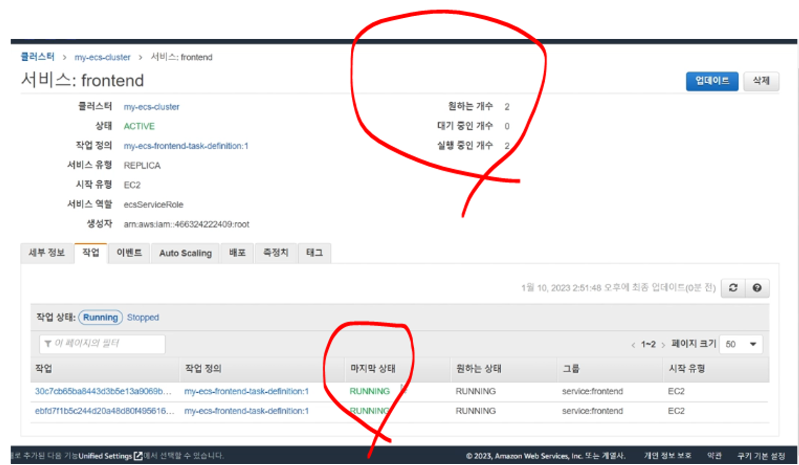Viewport: 799px width, 465px height.
Task: Go to previous page arrow
Action: [x=633, y=345]
